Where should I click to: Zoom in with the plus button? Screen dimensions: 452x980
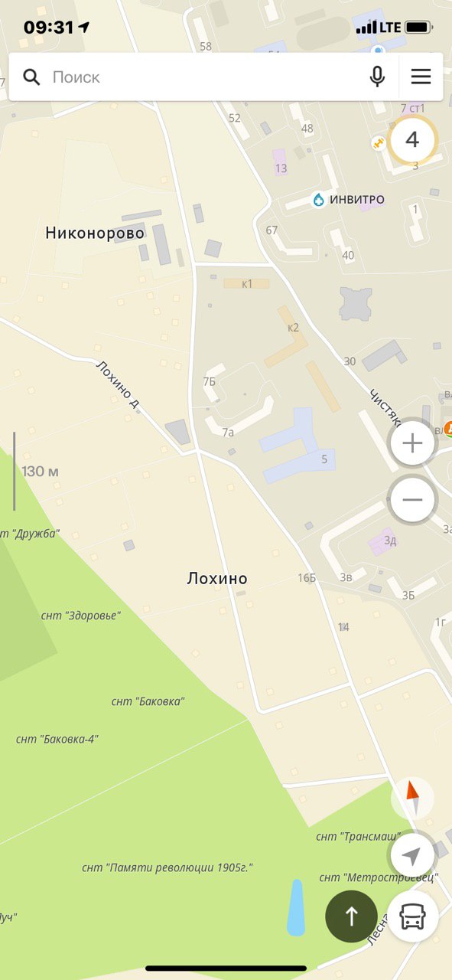point(412,443)
